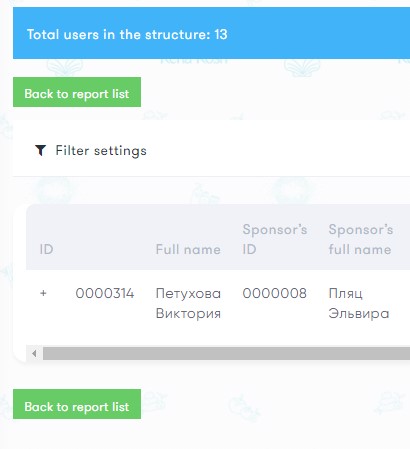The image size is (410, 449).
Task: Sort by Full name column header
Action: [188, 249]
